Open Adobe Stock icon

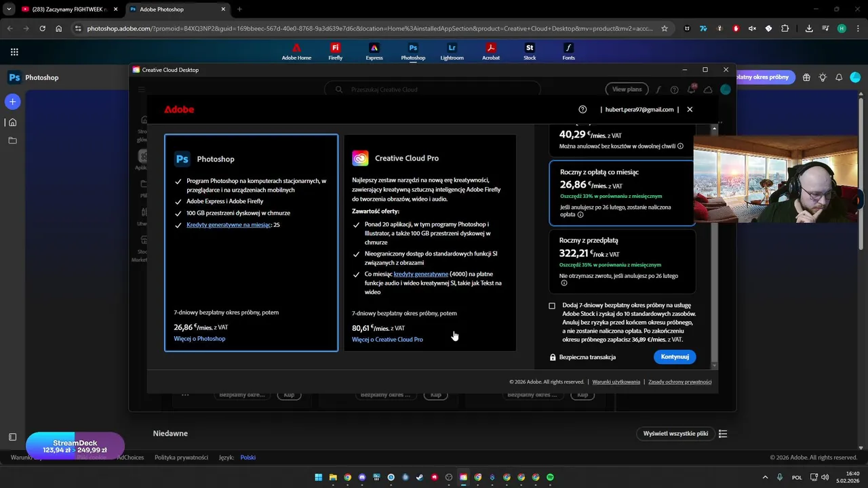coord(530,52)
